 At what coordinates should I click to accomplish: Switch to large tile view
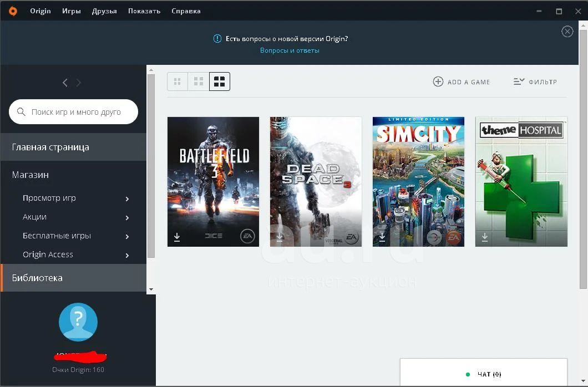pos(219,82)
